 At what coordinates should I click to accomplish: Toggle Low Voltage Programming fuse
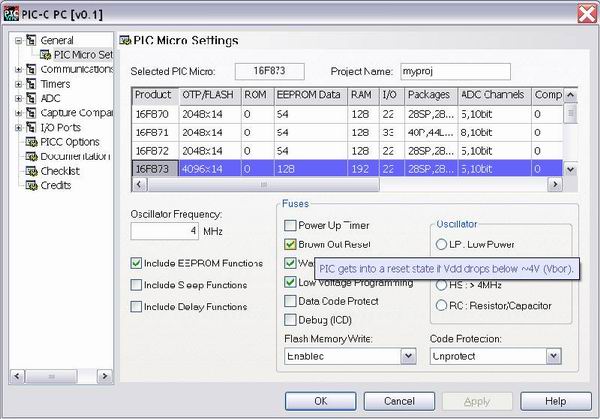click(290, 282)
